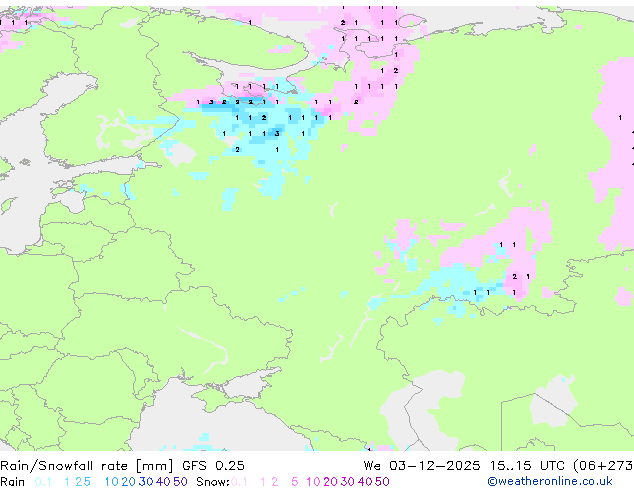The image size is (634, 490).
Task: Select the Snow 40 legend color value
Action: (x=364, y=482)
